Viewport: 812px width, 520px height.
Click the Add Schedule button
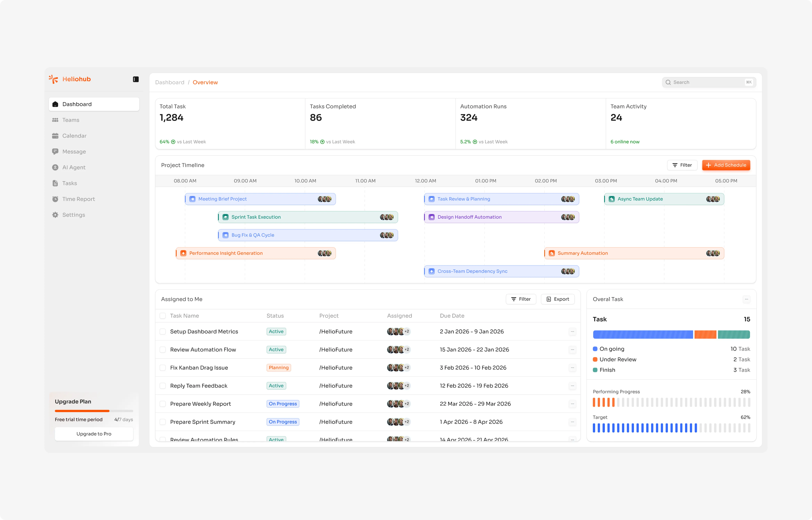[x=726, y=165]
